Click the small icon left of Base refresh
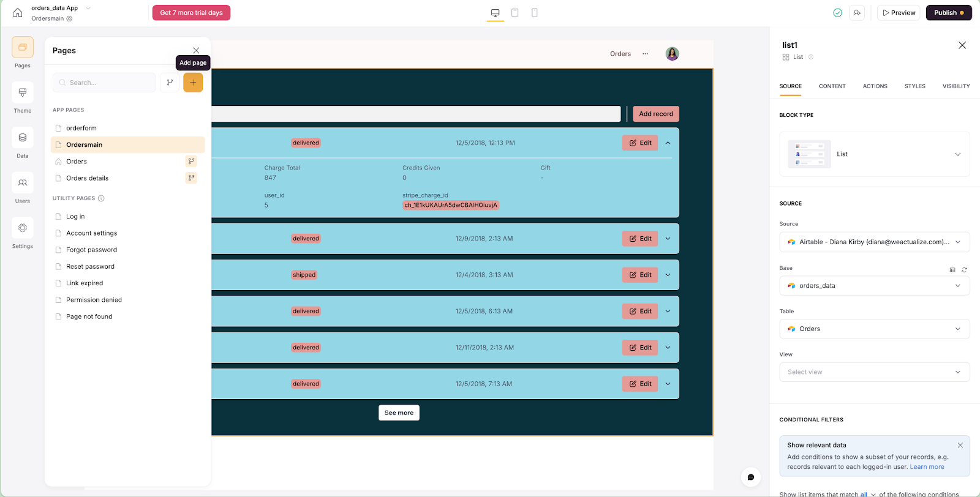The width and height of the screenshot is (980, 497). pyautogui.click(x=952, y=270)
